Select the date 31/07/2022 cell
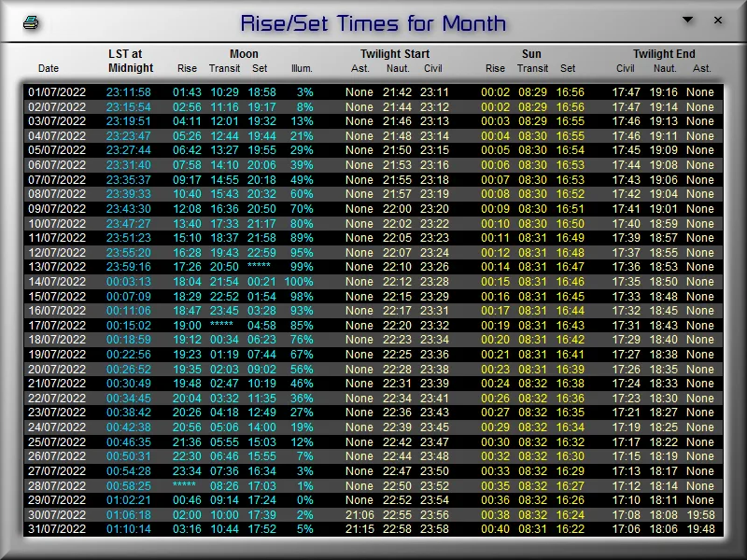The height and width of the screenshot is (560, 747). [x=57, y=529]
